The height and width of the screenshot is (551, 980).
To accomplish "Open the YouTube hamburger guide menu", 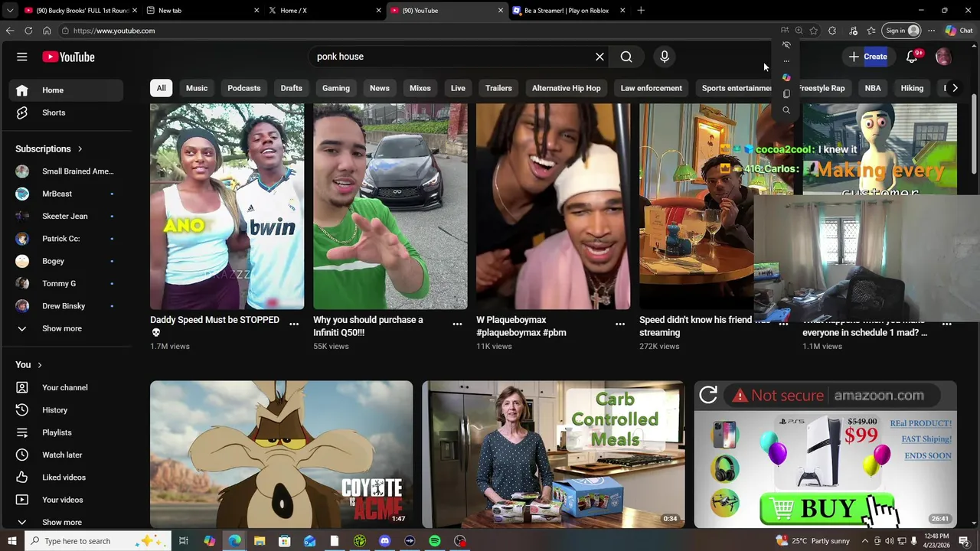I will coord(22,57).
